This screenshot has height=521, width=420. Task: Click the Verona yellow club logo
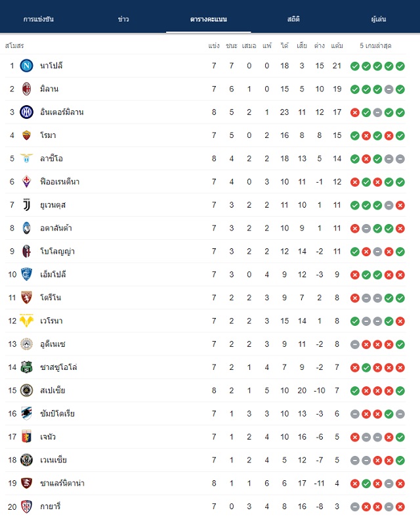(x=26, y=321)
